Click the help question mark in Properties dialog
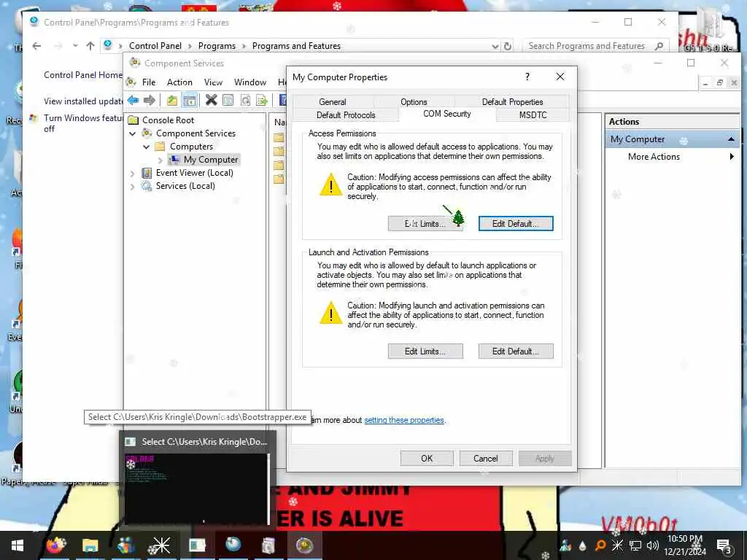This screenshot has height=560, width=747. [527, 77]
